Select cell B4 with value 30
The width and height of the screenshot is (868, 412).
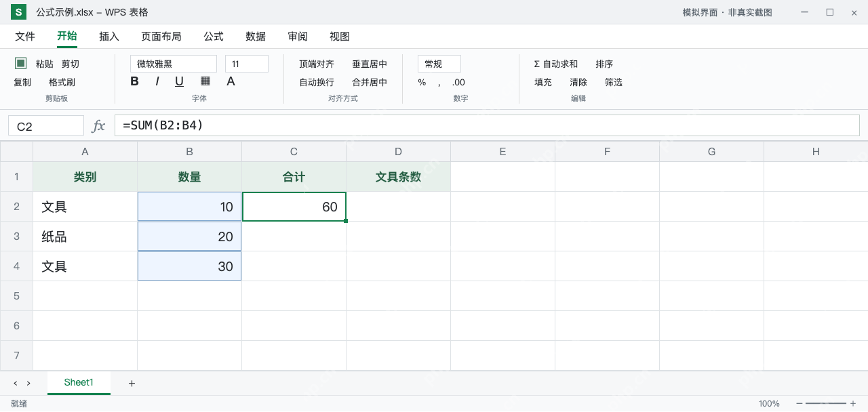pos(190,266)
